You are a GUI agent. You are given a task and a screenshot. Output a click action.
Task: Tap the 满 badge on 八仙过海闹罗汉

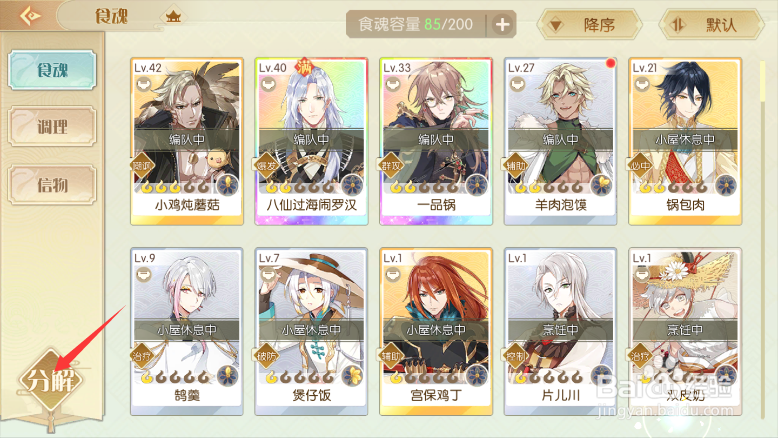pos(303,67)
